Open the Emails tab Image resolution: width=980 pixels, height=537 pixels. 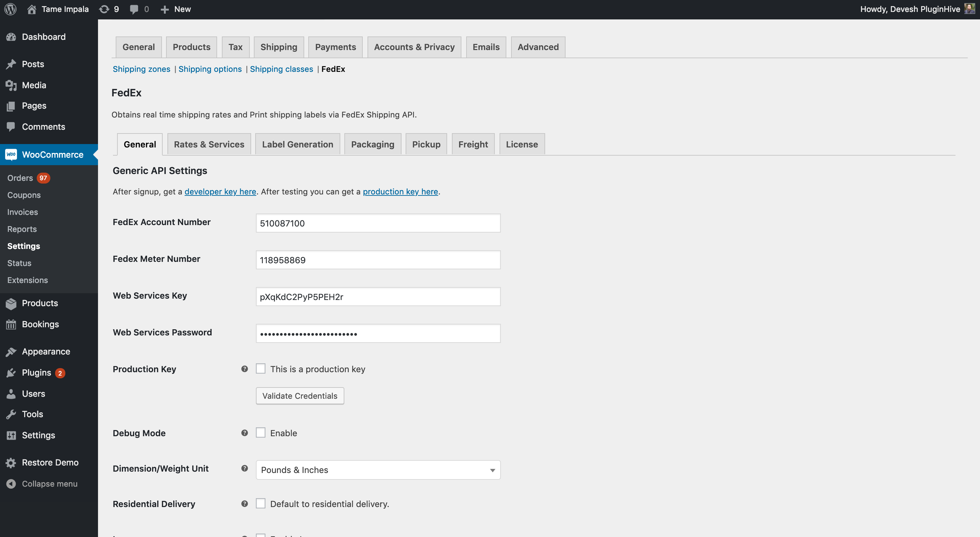[486, 47]
